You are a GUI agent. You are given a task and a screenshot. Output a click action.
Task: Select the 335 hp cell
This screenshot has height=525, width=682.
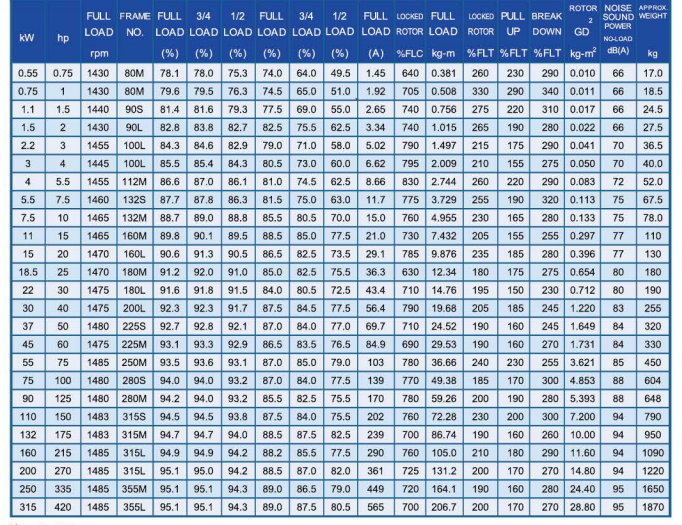[63, 489]
